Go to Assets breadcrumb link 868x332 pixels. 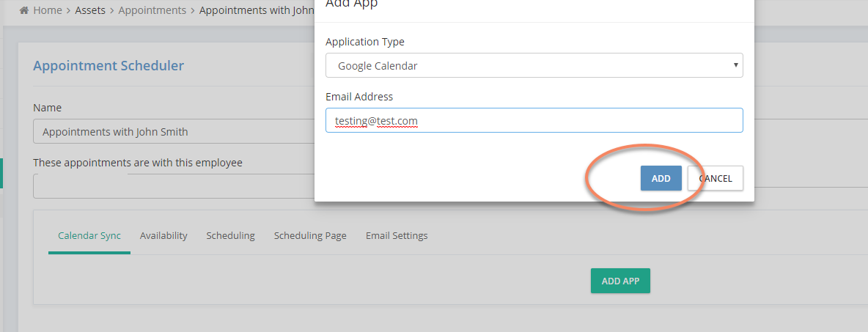[90, 10]
